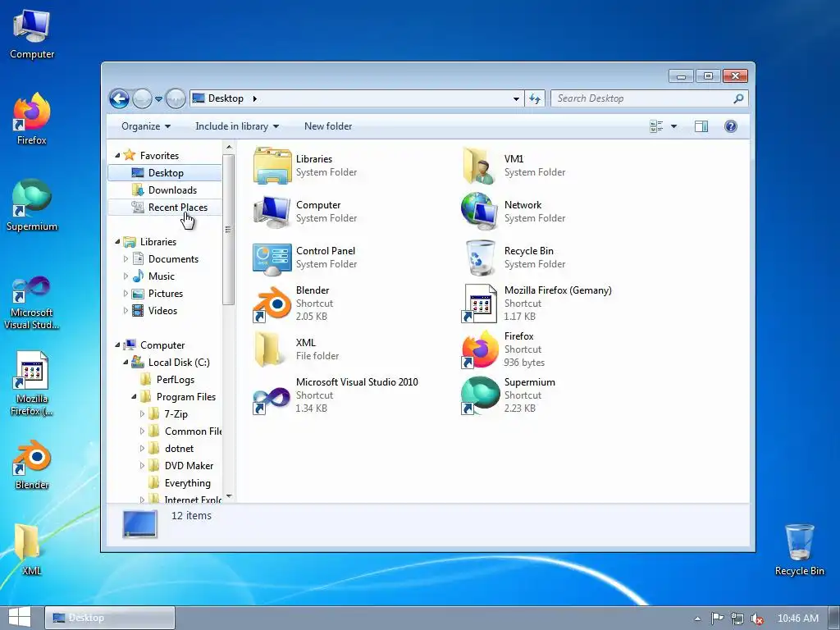This screenshot has width=840, height=630.
Task: Click Desktop window button in taskbar
Action: click(x=110, y=618)
